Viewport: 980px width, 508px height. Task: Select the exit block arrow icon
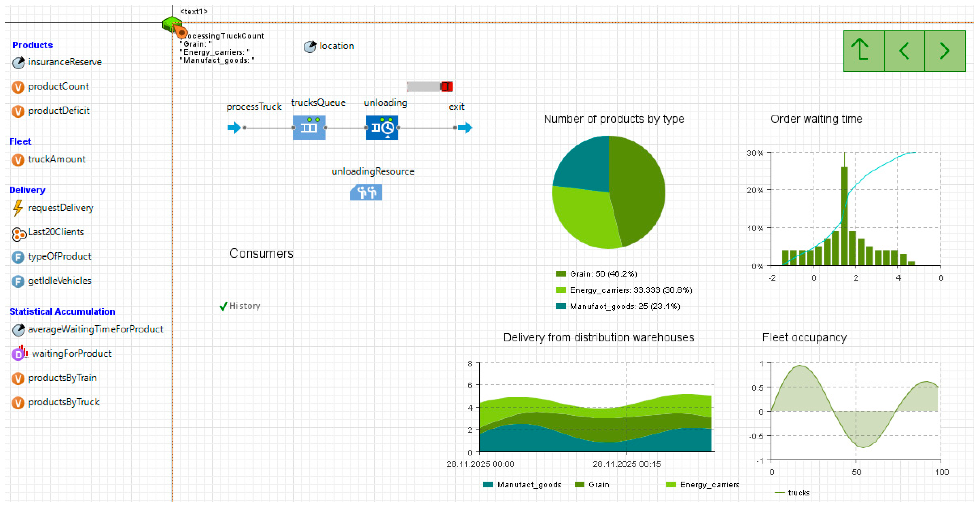click(x=465, y=128)
